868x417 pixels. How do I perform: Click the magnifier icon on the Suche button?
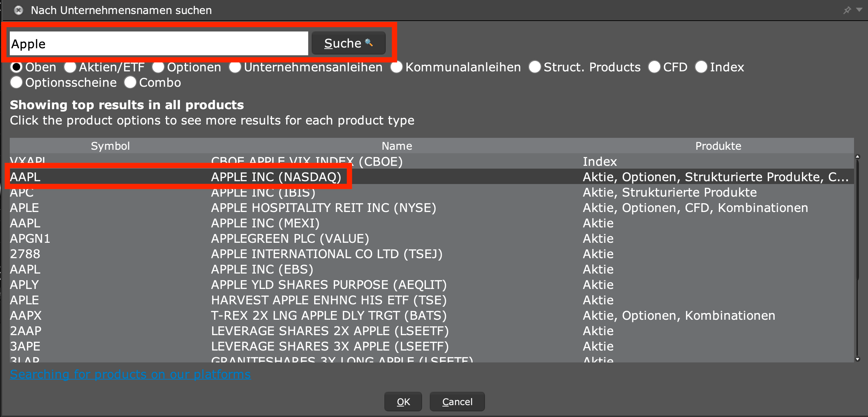369,43
